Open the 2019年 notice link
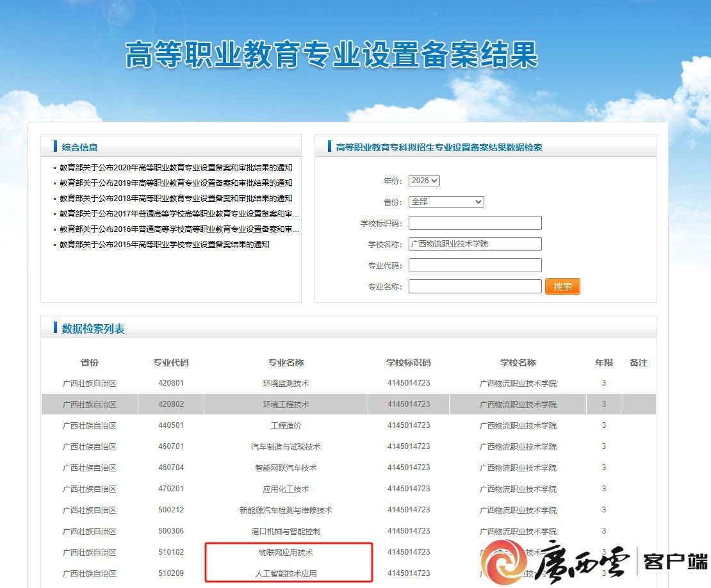The height and width of the screenshot is (588, 711). pos(176,183)
